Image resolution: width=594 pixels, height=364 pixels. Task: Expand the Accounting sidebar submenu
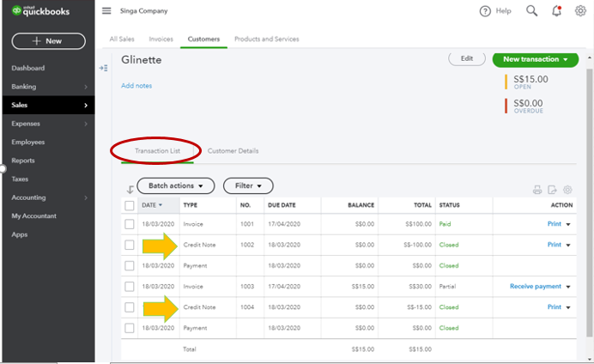click(x=86, y=197)
